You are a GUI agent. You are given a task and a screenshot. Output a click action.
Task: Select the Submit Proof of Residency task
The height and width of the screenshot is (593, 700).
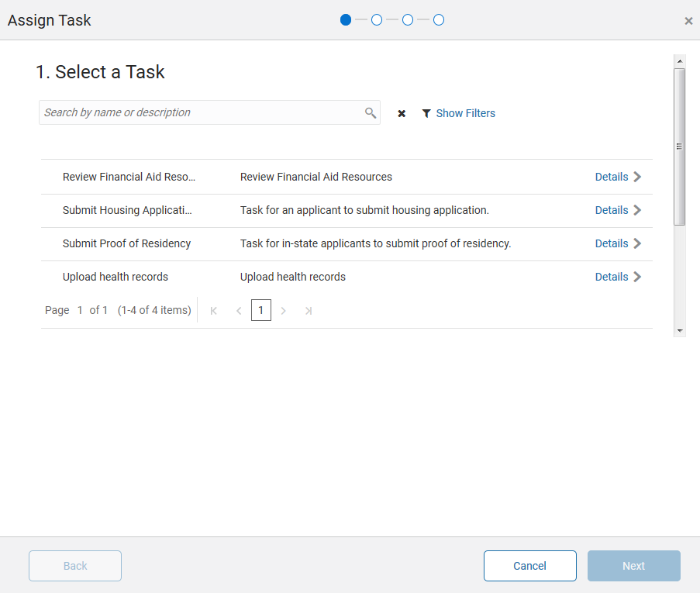[126, 243]
